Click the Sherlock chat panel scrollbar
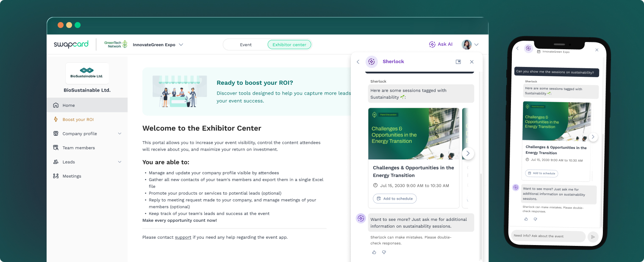 pos(480,216)
